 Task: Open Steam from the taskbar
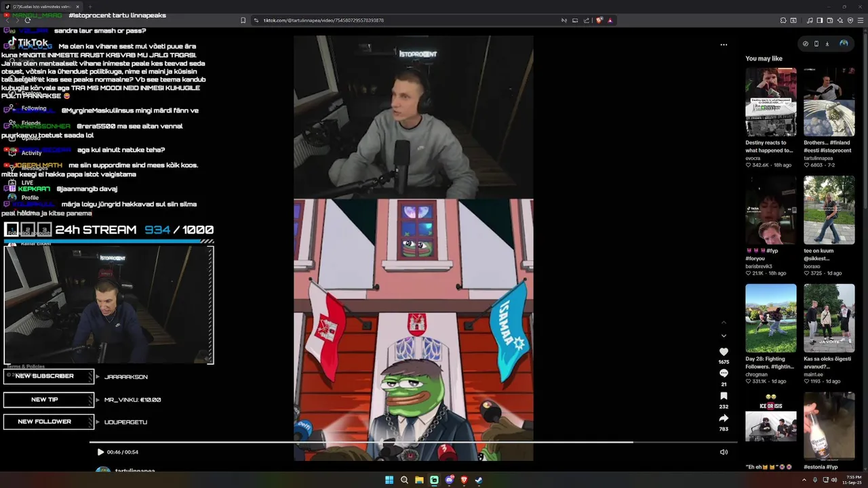pos(479,480)
